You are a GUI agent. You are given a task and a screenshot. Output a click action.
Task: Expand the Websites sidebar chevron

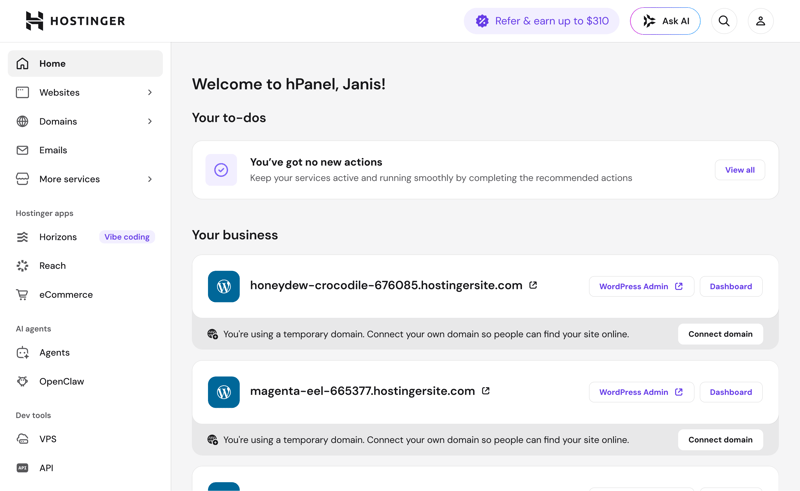coord(149,92)
